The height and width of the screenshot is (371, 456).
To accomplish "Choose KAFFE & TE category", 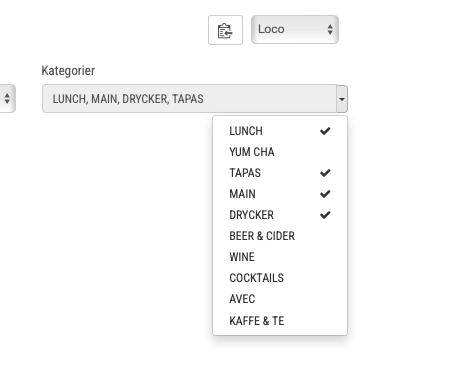I will (x=280, y=321).
